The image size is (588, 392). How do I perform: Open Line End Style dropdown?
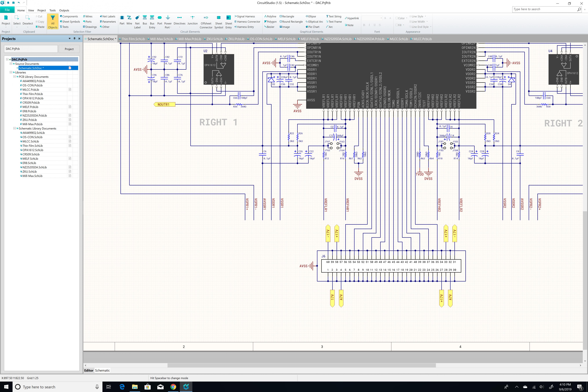(420, 27)
